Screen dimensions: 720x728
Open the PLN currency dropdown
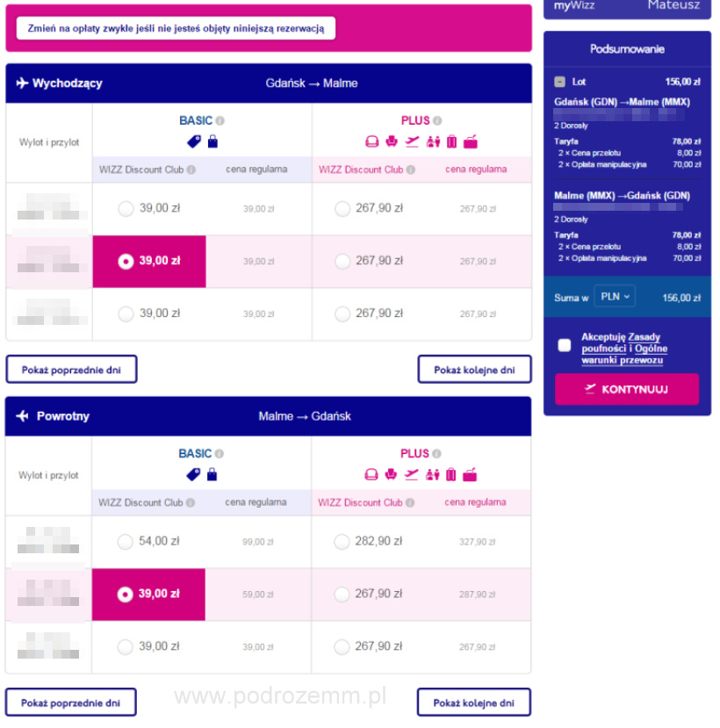[615, 297]
